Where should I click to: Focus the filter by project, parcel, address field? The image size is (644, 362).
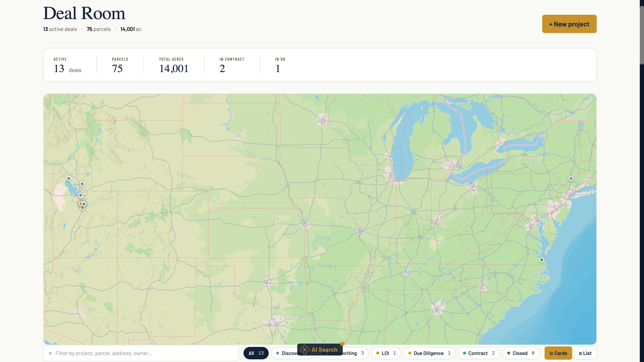pos(141,353)
